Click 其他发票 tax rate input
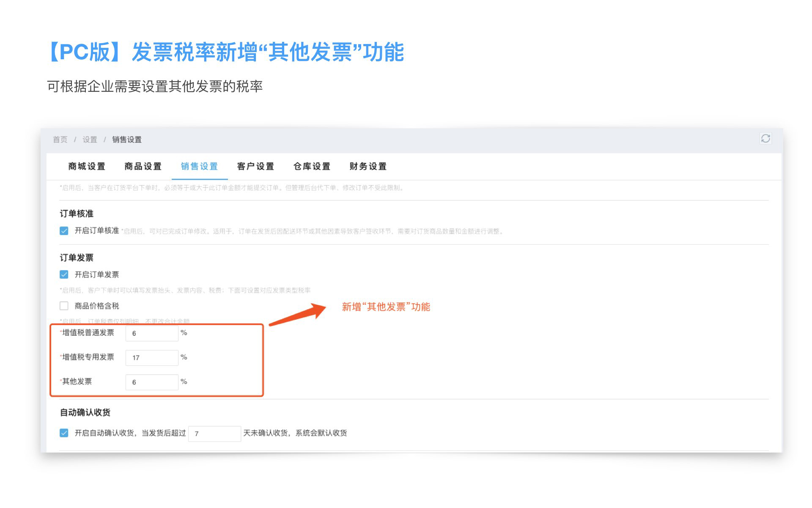Screen dimensions: 812x508 point(152,382)
